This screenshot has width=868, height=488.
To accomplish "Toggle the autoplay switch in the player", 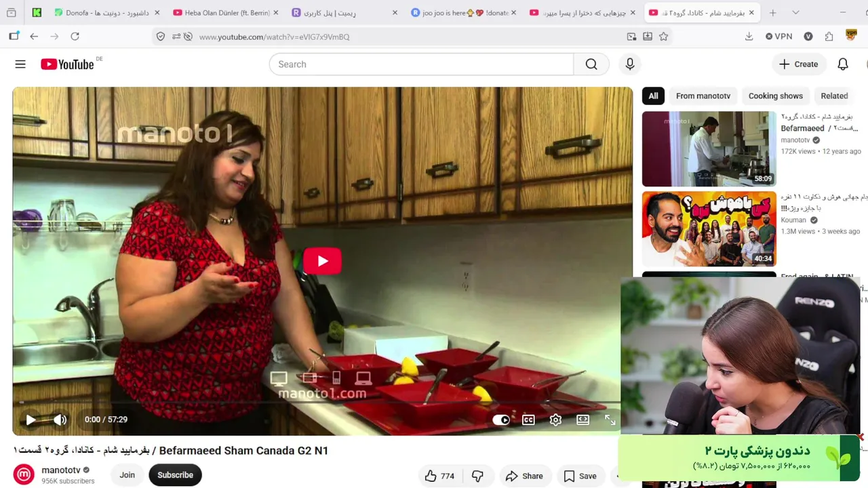I will [501, 420].
